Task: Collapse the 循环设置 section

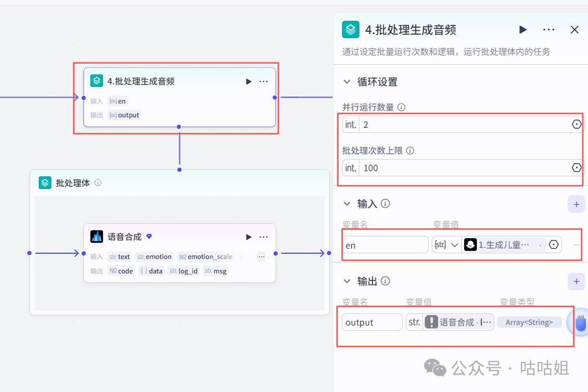Action: coord(346,82)
